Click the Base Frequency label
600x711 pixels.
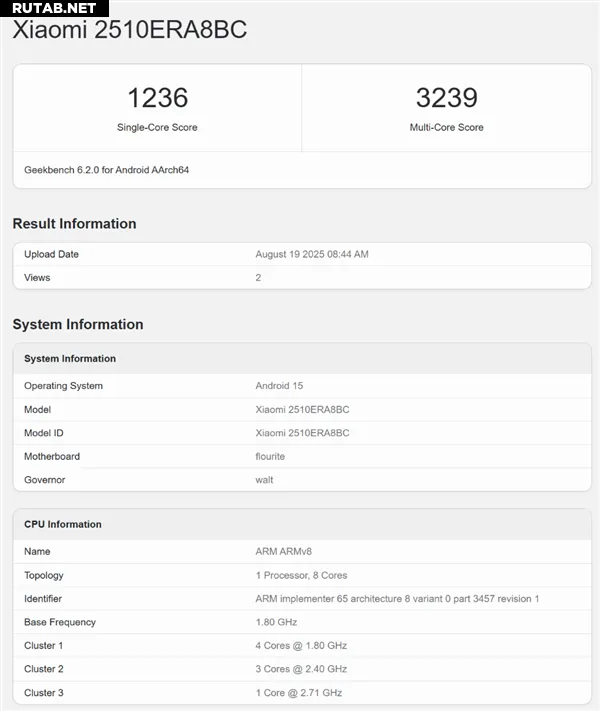tap(60, 622)
